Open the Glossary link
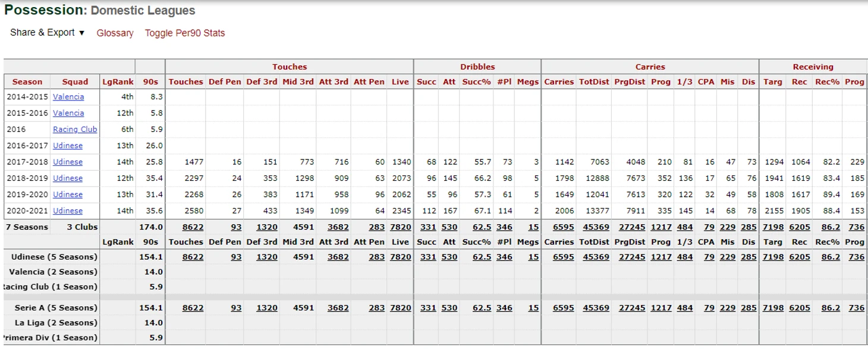The image size is (868, 349). [x=115, y=33]
